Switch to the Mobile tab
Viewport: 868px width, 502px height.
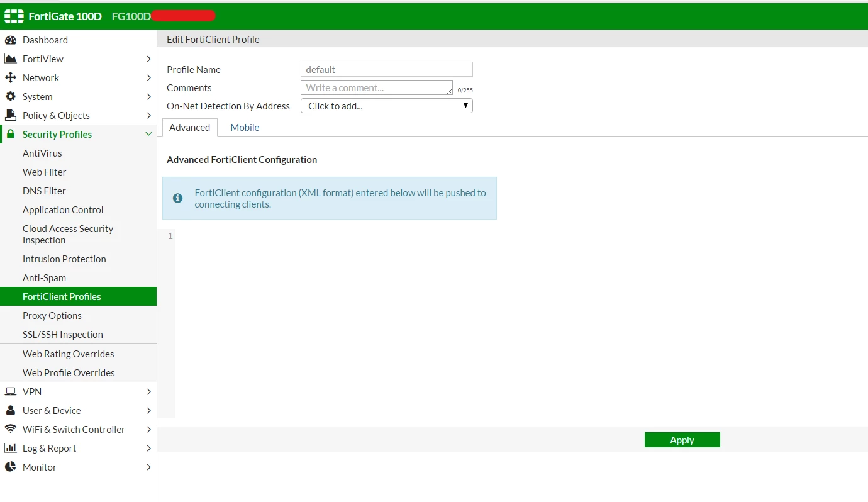tap(245, 128)
